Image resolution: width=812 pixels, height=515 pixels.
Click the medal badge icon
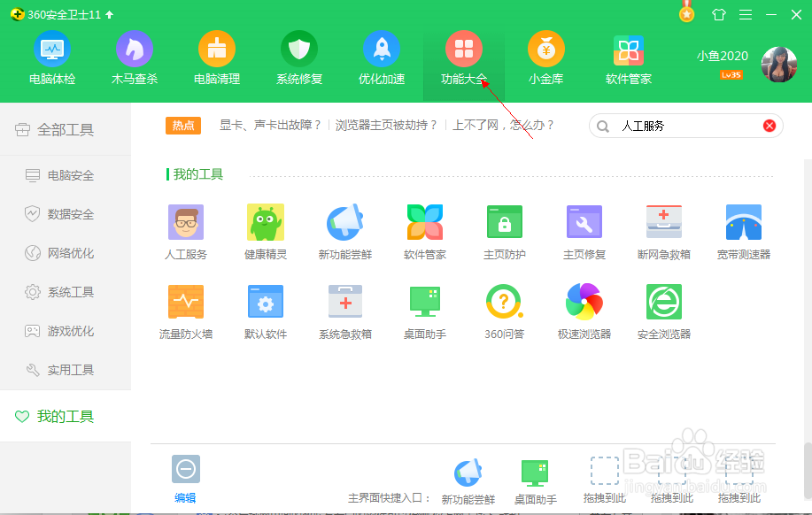[686, 12]
